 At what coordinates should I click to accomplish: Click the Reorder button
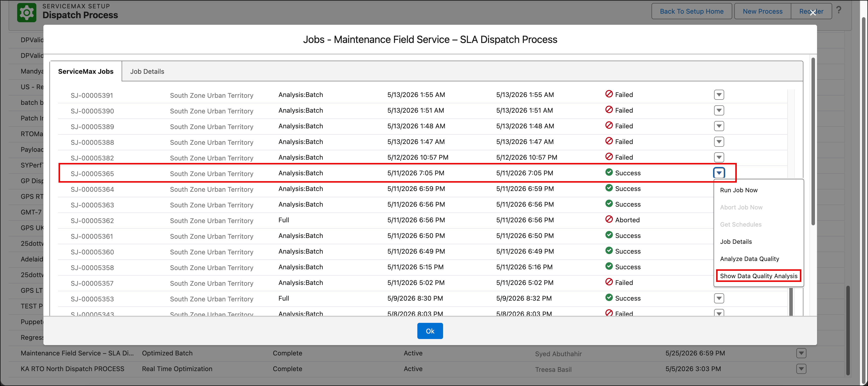[x=811, y=11]
